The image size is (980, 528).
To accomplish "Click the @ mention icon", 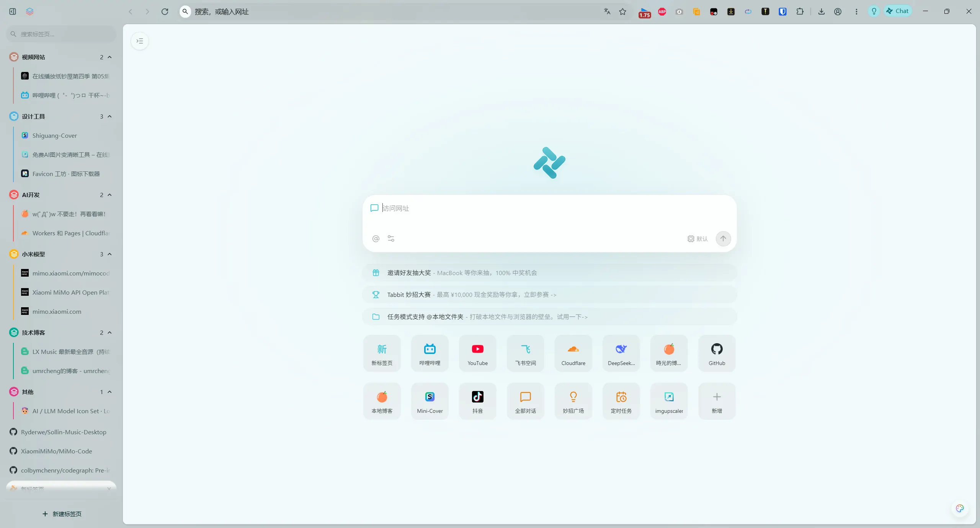I will [376, 238].
